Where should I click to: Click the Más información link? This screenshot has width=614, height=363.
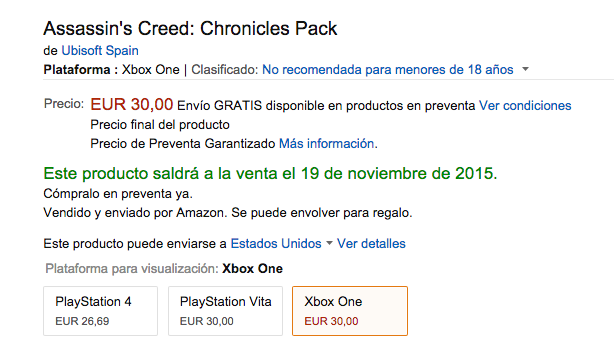tap(327, 144)
